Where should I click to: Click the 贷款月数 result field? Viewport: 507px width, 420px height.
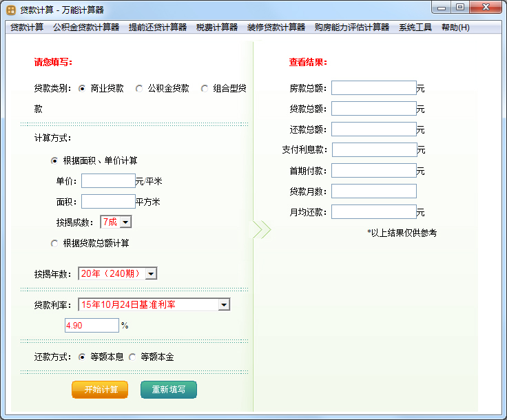[x=374, y=191]
